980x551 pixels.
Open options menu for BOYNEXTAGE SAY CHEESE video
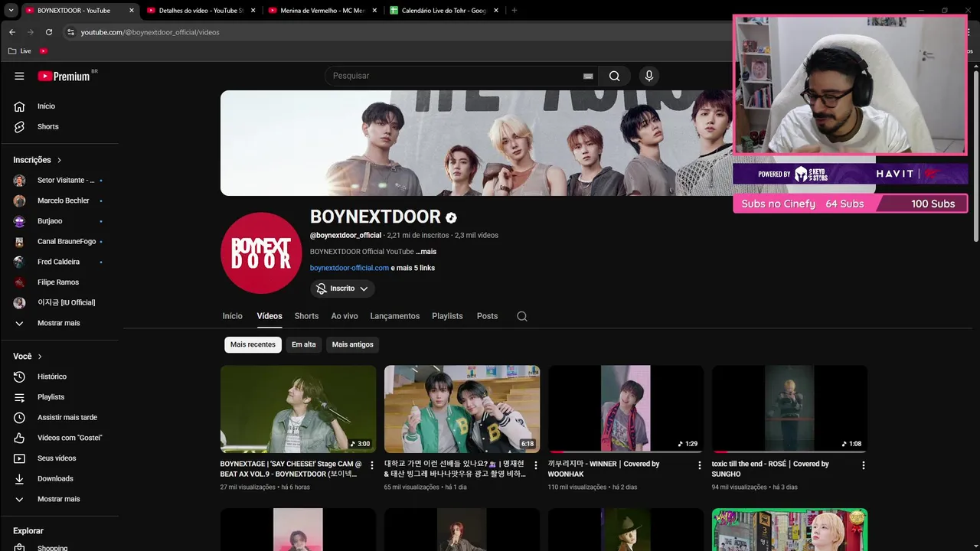pyautogui.click(x=372, y=465)
